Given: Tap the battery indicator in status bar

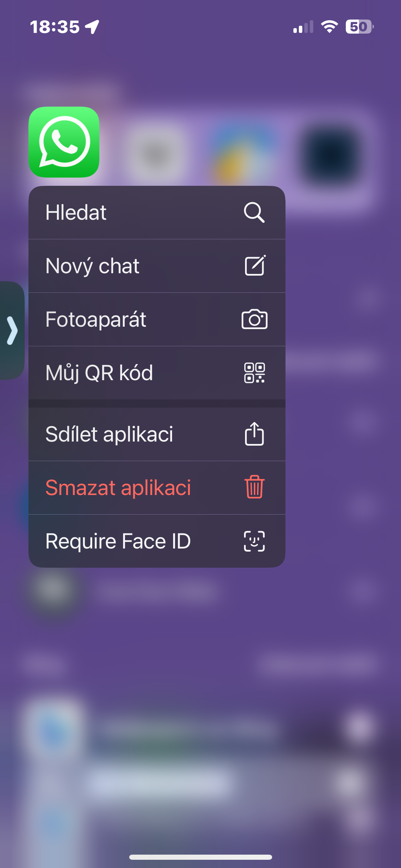Looking at the screenshot, I should [359, 27].
